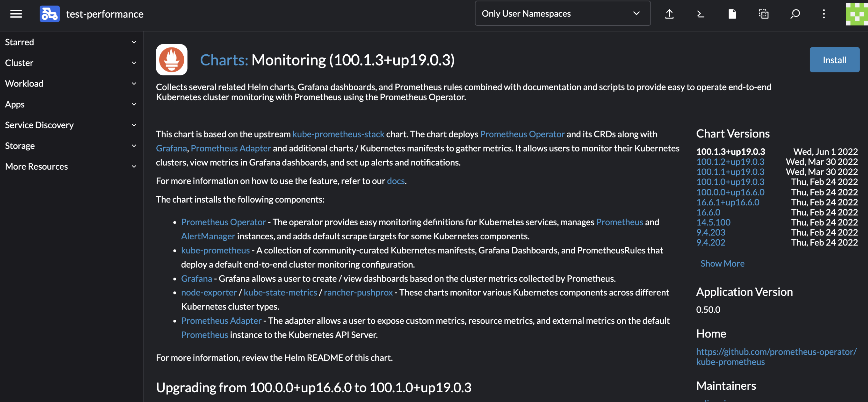Select chart version 14.5.100
Viewport: 868px width, 402px height.
coord(713,222)
